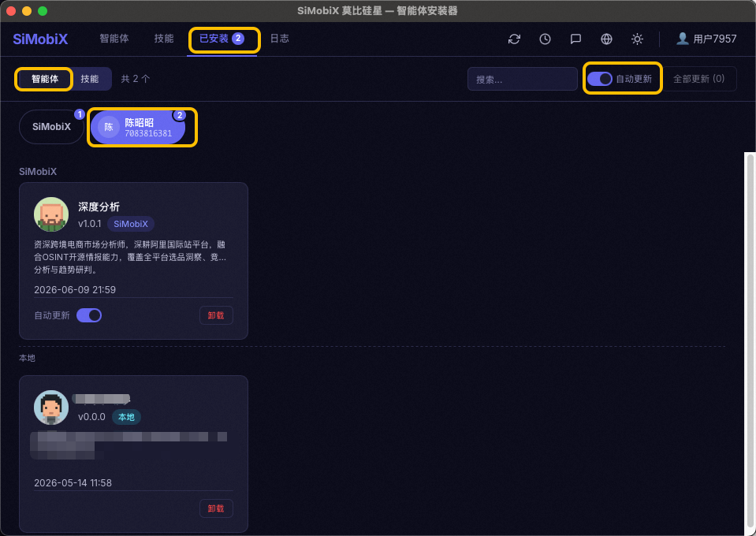Open the language globe icon
Screen dimensions: 756x536
tap(606, 39)
